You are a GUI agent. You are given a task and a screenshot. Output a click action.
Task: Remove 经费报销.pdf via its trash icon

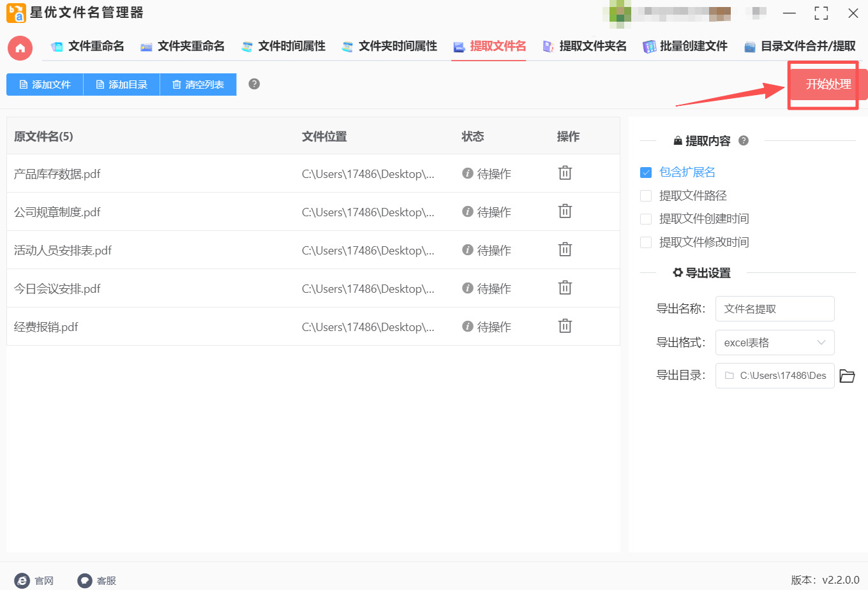(565, 326)
